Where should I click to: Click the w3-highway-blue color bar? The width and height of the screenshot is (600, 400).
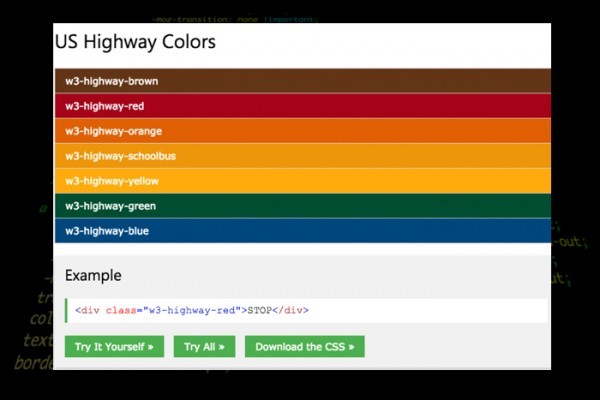(x=303, y=231)
